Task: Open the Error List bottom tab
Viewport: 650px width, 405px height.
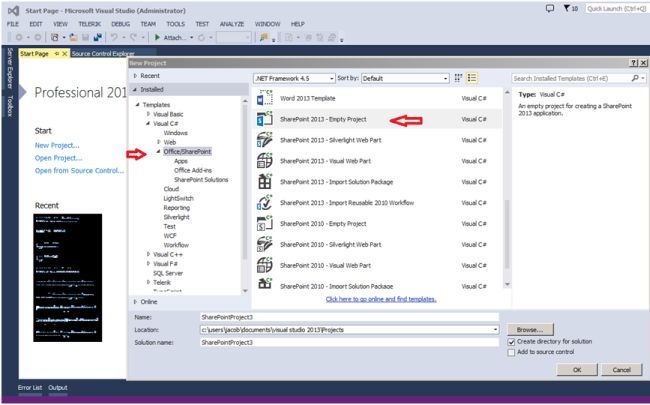Action: 30,388
